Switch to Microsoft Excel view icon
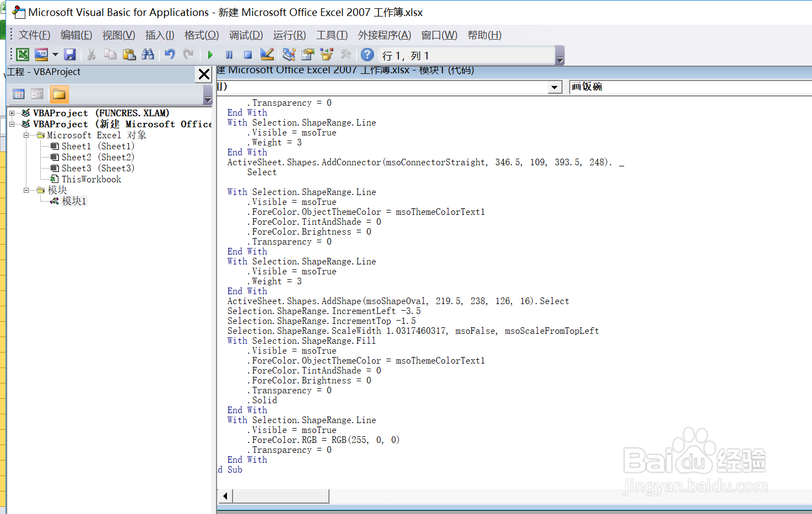 [x=23, y=55]
